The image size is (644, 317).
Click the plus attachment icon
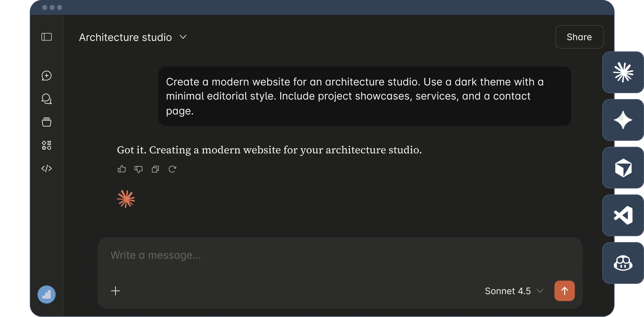point(116,291)
